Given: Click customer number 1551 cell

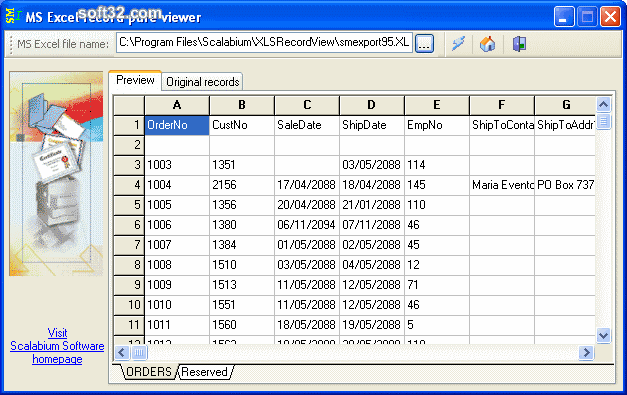Looking at the screenshot, I should 242,305.
